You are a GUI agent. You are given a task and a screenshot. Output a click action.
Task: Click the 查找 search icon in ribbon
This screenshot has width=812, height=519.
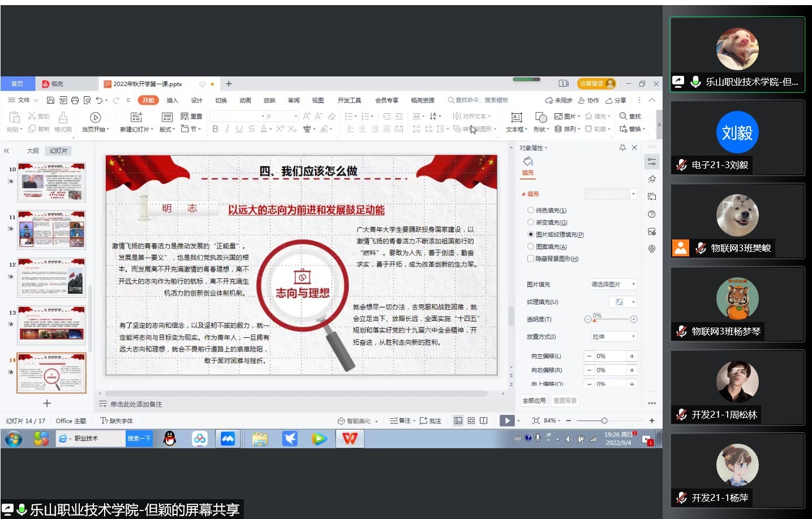pyautogui.click(x=624, y=116)
